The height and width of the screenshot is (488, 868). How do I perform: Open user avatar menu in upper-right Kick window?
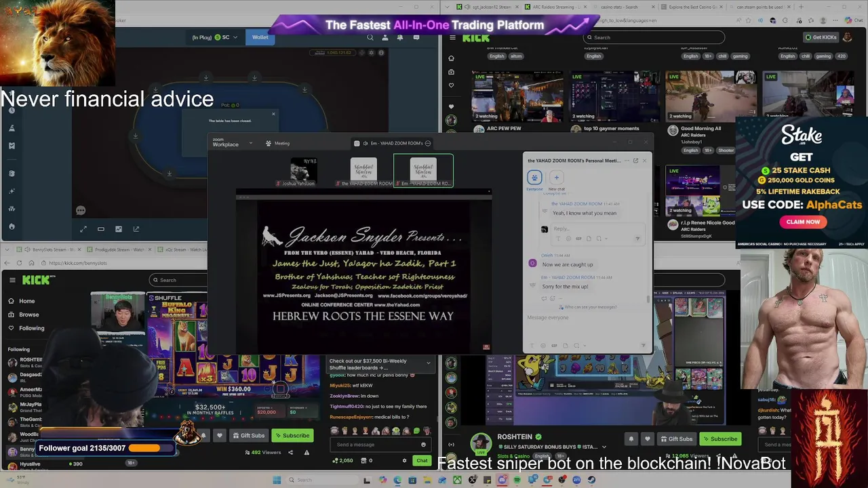[x=848, y=37]
